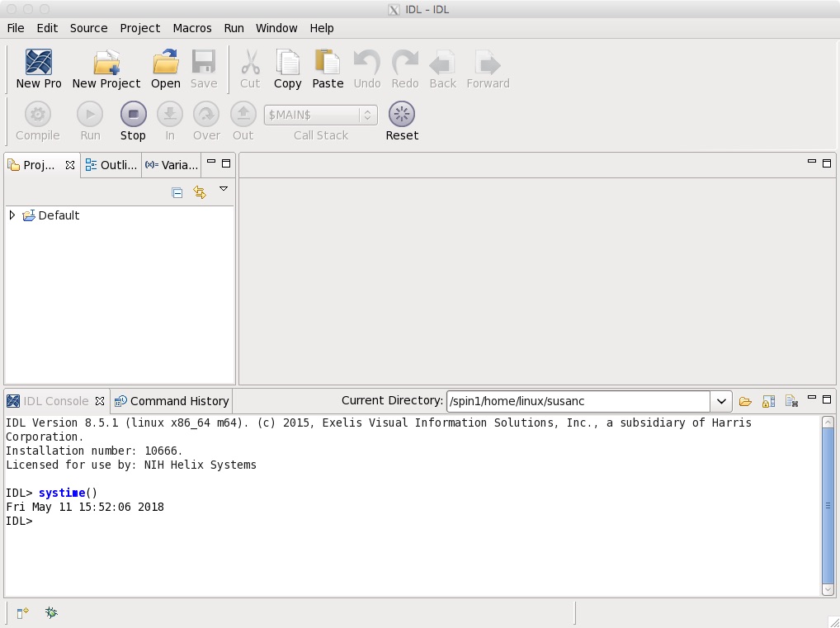This screenshot has height=628, width=840.
Task: Open the Project panel view menu arrow
Action: coord(223,190)
